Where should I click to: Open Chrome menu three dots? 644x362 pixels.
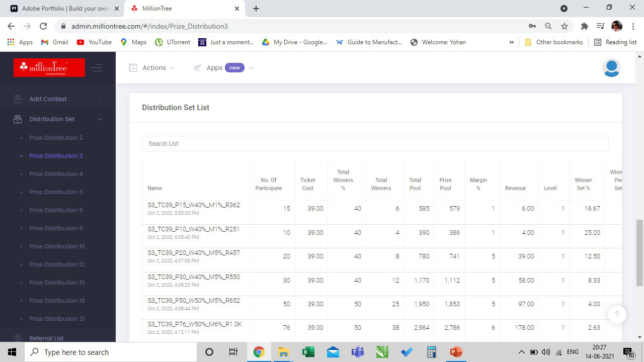(633, 26)
